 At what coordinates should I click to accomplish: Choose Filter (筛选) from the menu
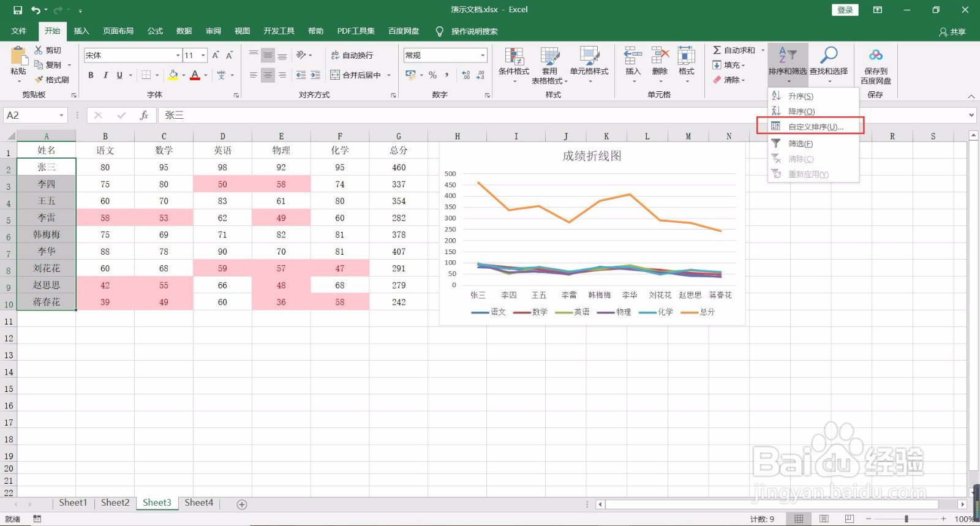click(813, 143)
